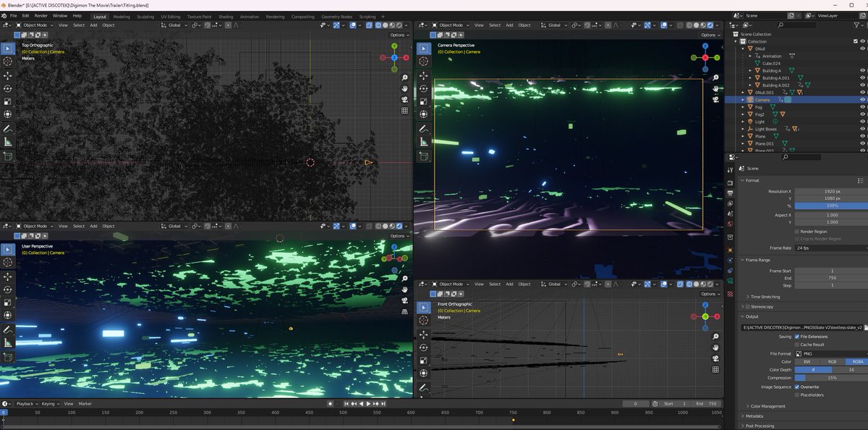Select Cursor tool in Top Orthographic viewport
The width and height of the screenshot is (868, 430).
coord(8,62)
